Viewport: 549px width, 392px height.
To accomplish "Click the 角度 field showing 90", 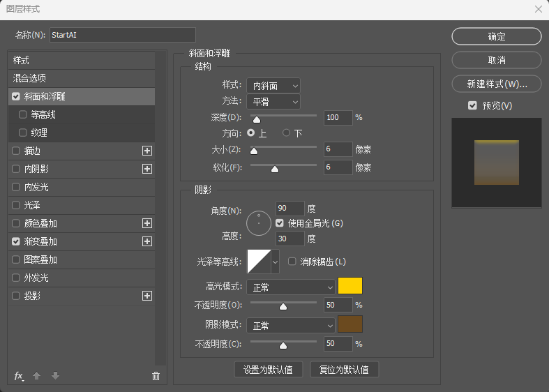I will point(290,209).
